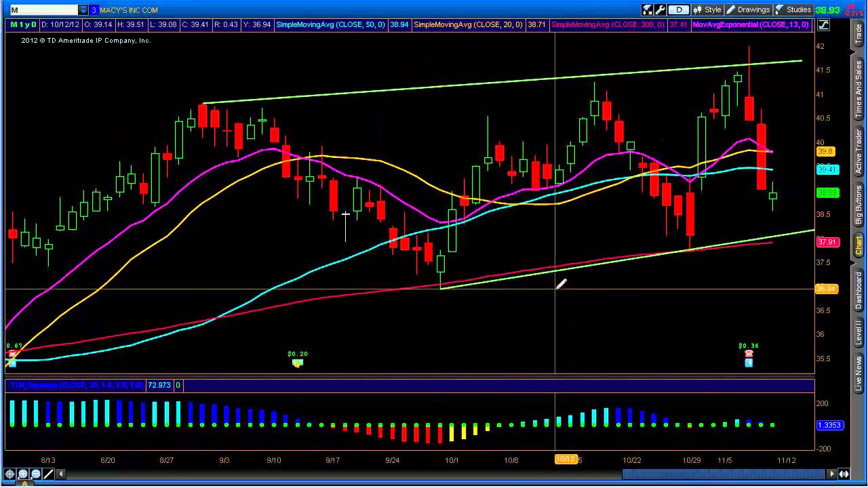Click the green 38.93 price axis bubble

click(827, 192)
